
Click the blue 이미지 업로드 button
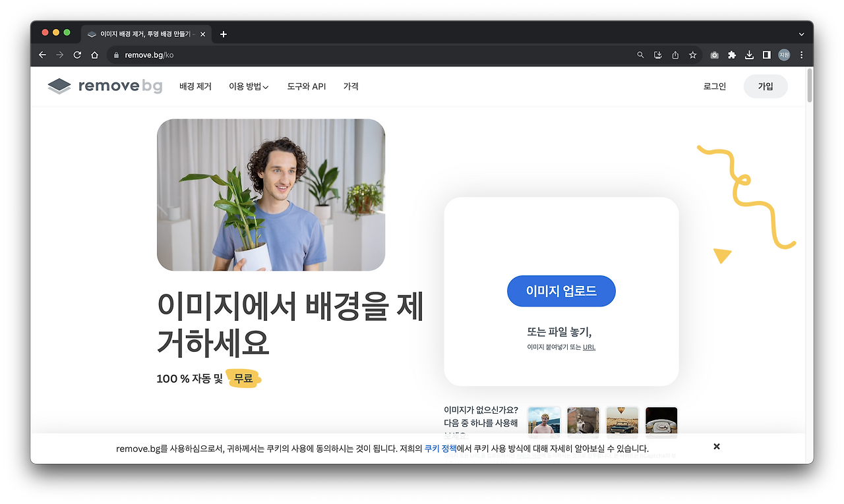pyautogui.click(x=561, y=291)
